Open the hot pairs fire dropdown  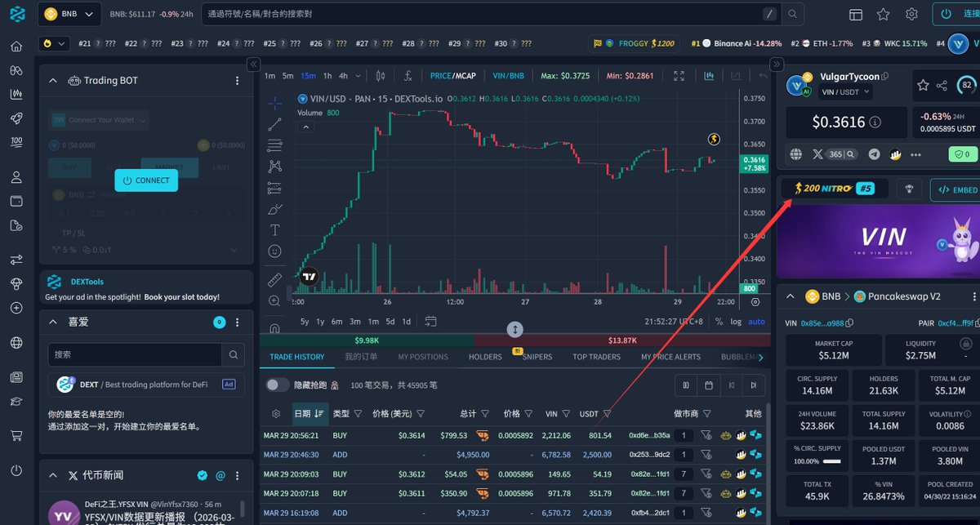[x=54, y=42]
